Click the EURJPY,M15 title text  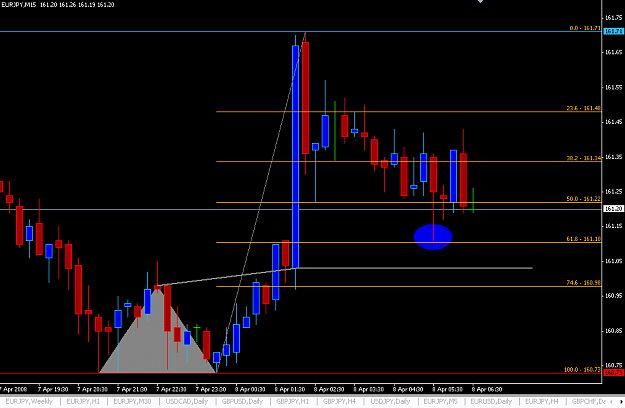18,5
